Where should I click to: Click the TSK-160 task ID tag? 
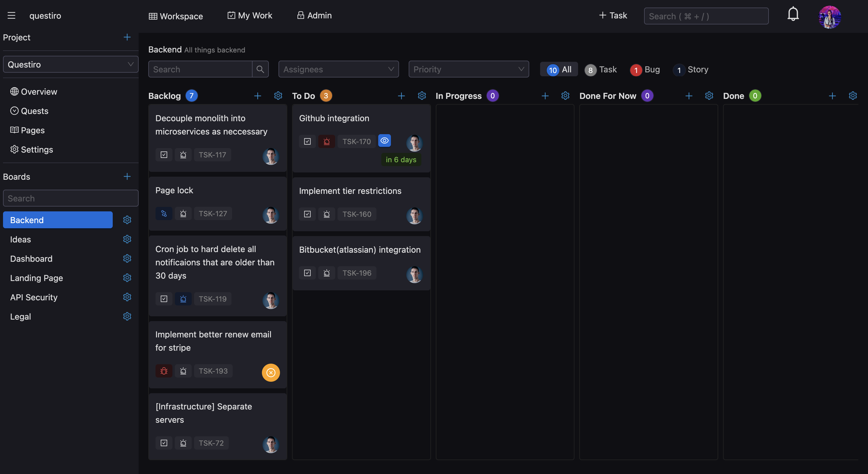(357, 214)
